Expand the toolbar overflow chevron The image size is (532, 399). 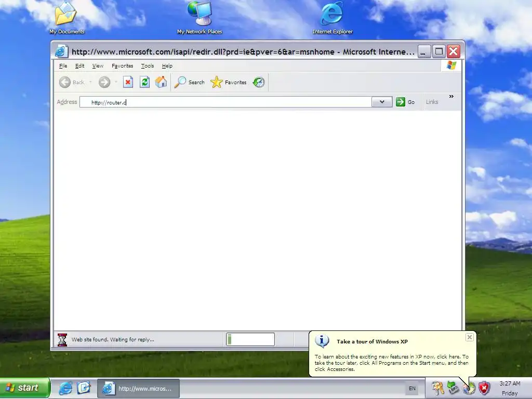(451, 96)
